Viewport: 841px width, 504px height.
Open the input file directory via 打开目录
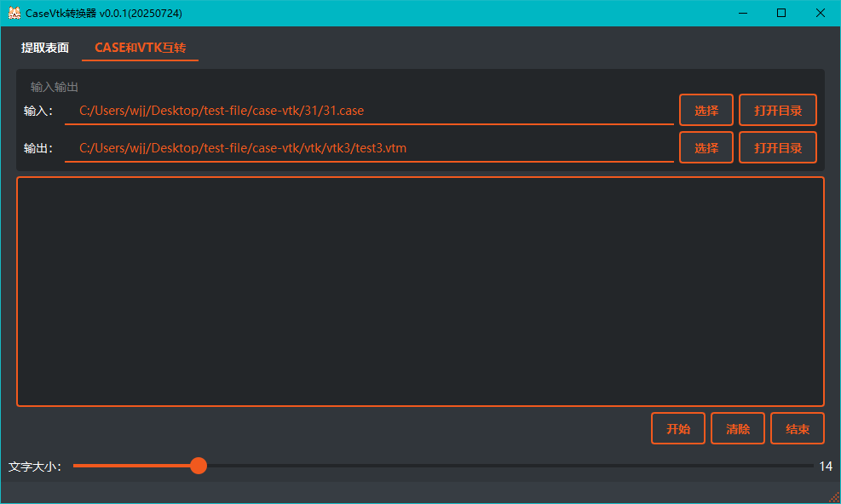pos(777,110)
